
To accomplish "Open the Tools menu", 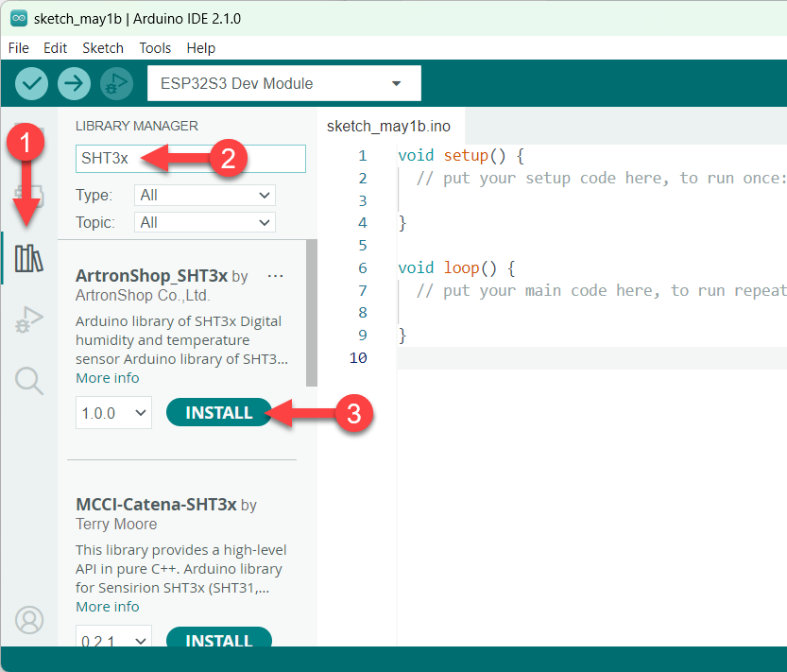I will [x=155, y=48].
